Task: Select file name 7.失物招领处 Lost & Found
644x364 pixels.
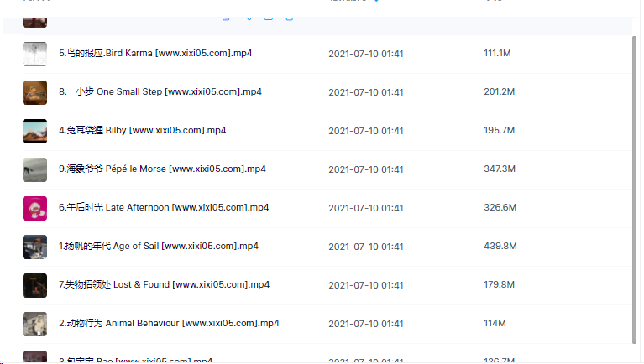Action: tap(164, 285)
